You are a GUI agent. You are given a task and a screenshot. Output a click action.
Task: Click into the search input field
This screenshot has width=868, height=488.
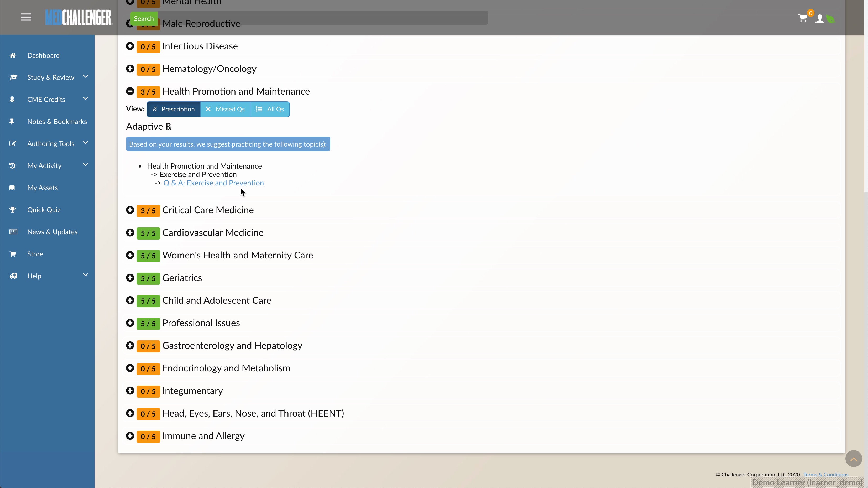click(323, 18)
